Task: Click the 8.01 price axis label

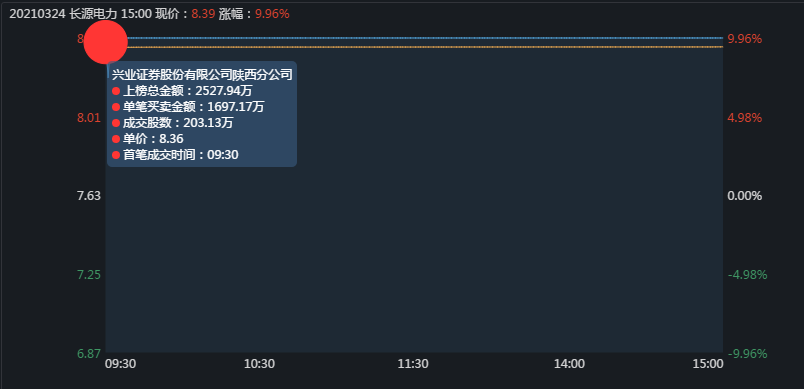Action: tap(89, 118)
